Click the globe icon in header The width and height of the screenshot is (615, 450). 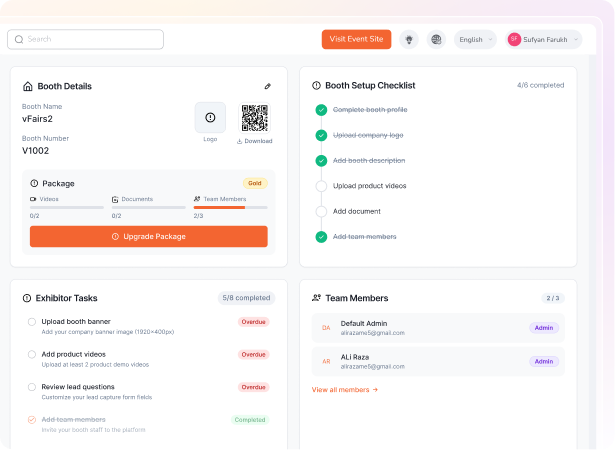(x=436, y=40)
